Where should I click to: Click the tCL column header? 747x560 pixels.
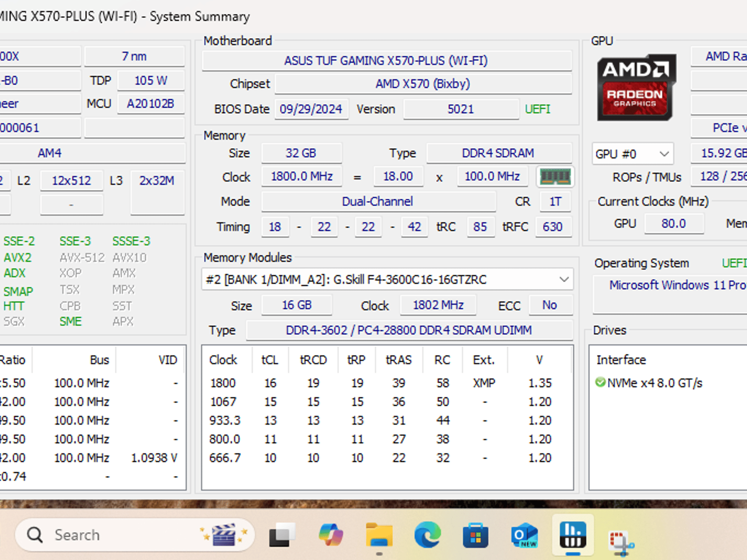(x=270, y=360)
